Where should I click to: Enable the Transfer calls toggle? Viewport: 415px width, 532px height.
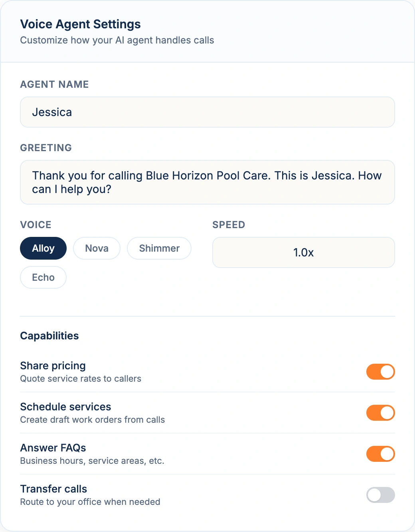click(x=380, y=495)
